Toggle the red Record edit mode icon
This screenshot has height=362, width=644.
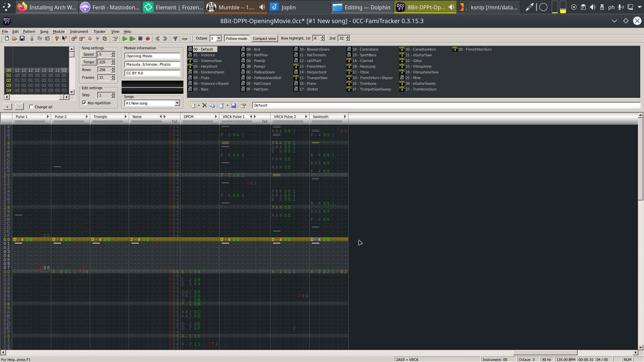pyautogui.click(x=148, y=39)
